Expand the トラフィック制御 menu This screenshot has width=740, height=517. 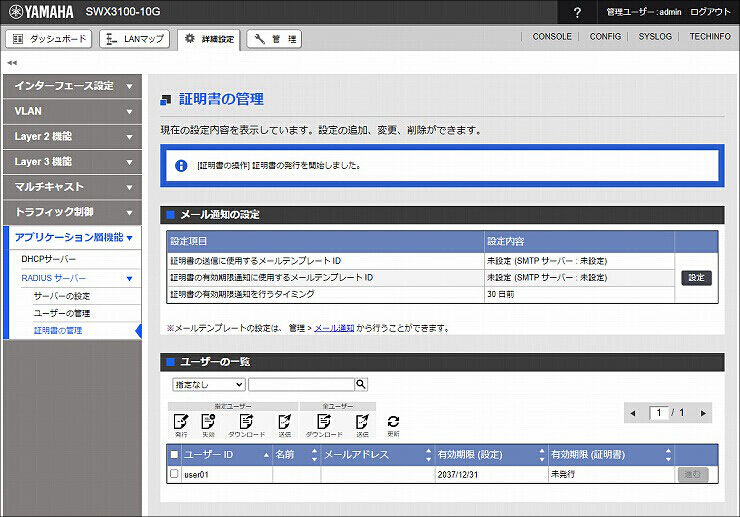click(x=72, y=212)
